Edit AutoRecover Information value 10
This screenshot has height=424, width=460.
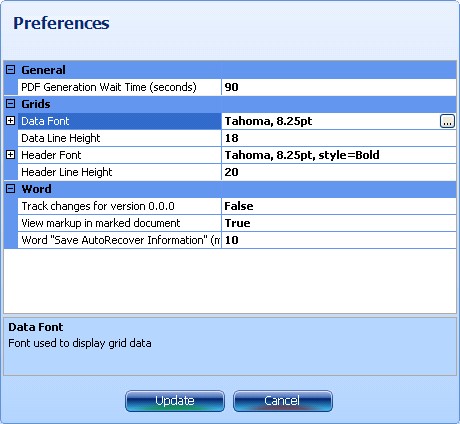coord(339,240)
